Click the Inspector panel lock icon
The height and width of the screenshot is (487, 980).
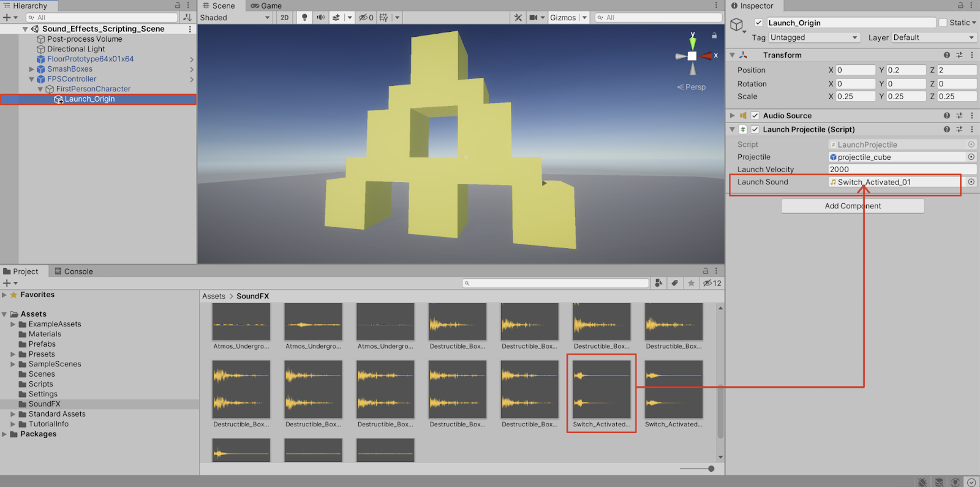pos(960,6)
